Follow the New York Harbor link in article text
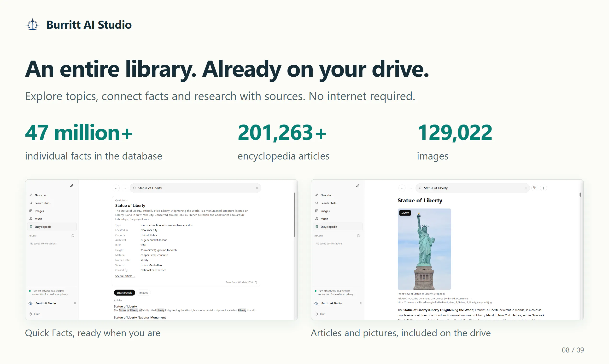 click(509, 315)
